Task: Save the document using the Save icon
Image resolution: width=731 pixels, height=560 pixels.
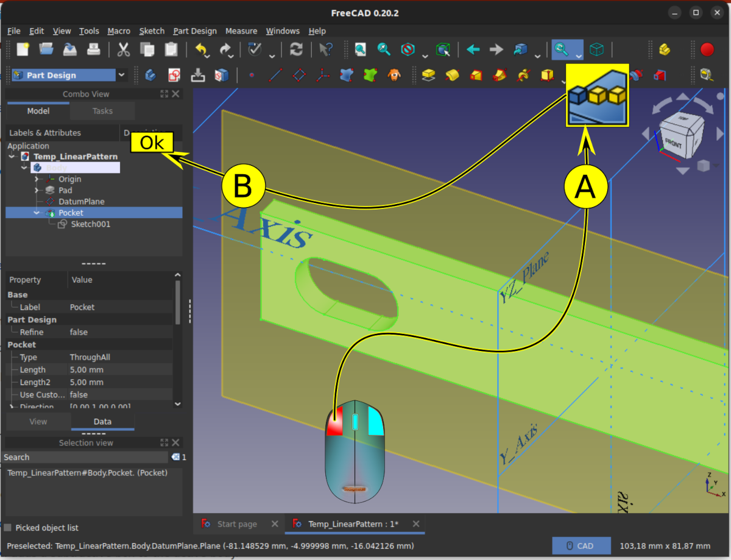Action: point(70,49)
